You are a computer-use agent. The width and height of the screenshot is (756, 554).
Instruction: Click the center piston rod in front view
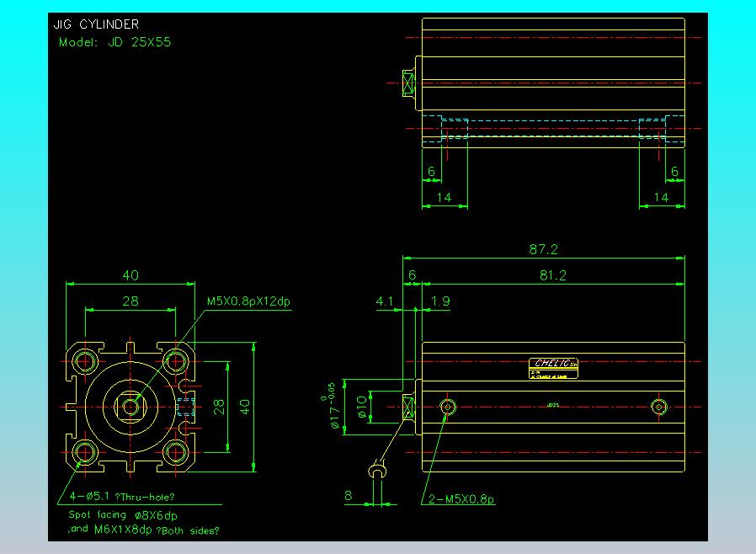pos(130,407)
